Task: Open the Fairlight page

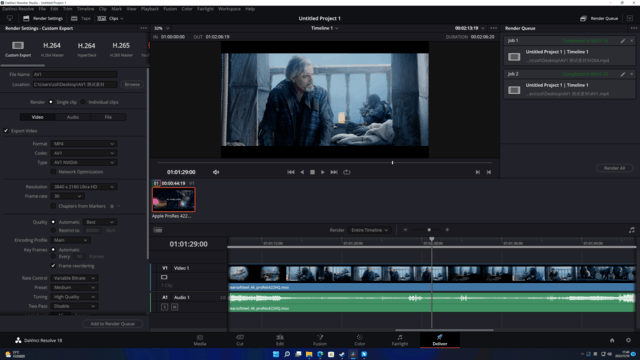Action: pos(400,340)
